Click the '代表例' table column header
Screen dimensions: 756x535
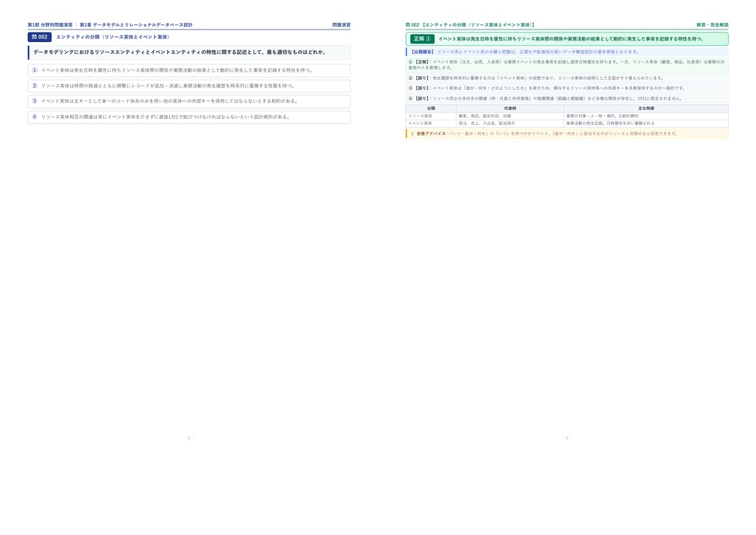(510, 109)
